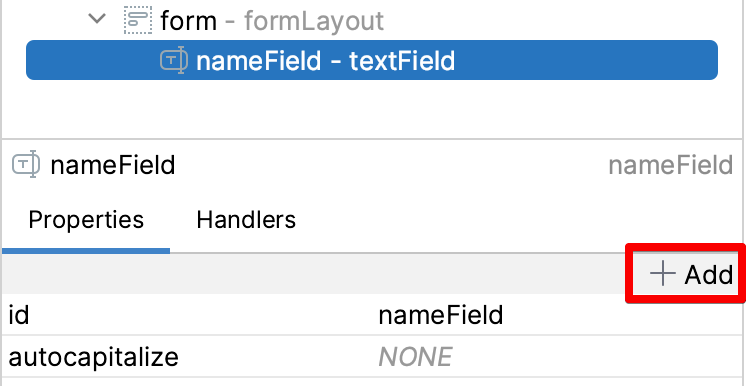Select the autocapitalize property name cell
Viewport: 751px width, 386px height.
pyautogui.click(x=190, y=357)
